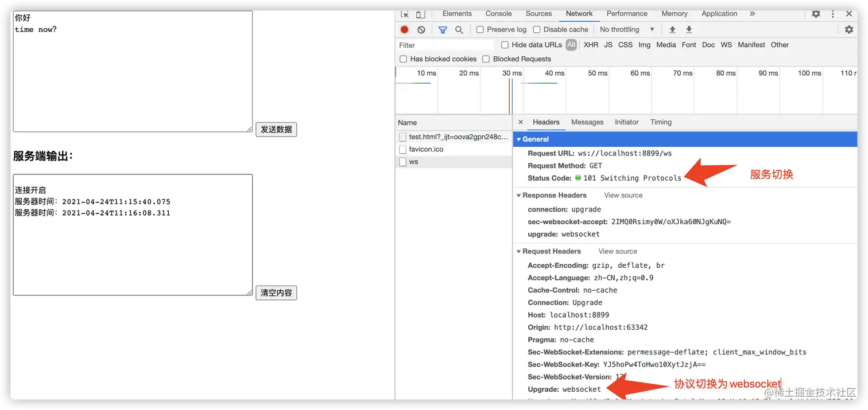The width and height of the screenshot is (868, 410).
Task: Click the 发送数据 button
Action: 276,130
